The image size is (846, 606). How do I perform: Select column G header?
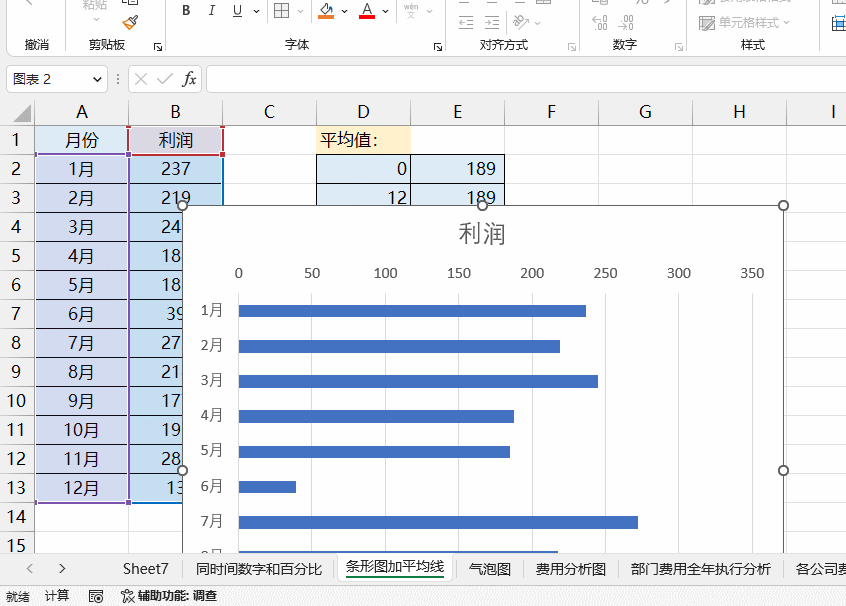(645, 112)
